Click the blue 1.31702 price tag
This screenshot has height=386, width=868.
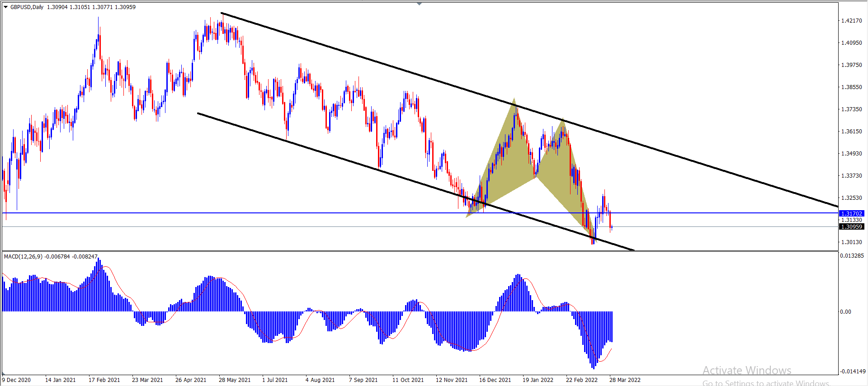[x=851, y=213]
